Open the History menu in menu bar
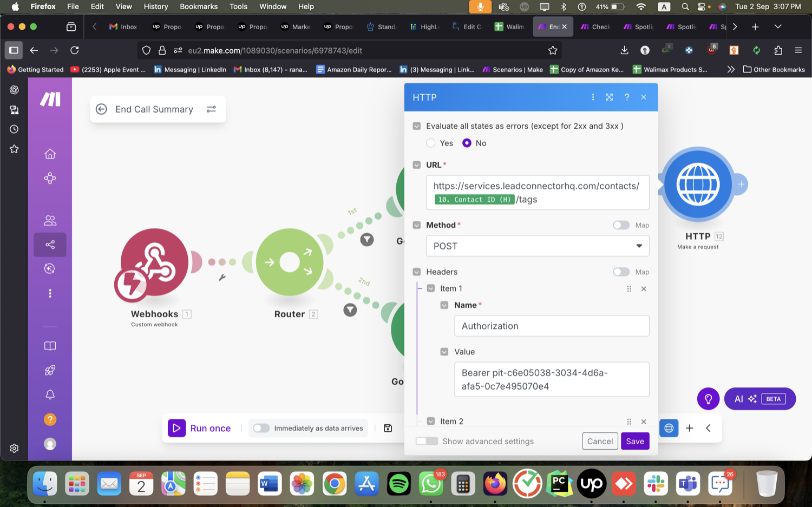 (156, 6)
